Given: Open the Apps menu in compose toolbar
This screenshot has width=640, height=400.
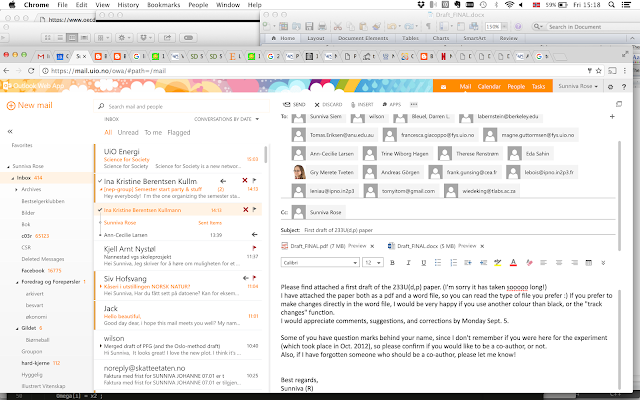Looking at the screenshot, I should (391, 104).
